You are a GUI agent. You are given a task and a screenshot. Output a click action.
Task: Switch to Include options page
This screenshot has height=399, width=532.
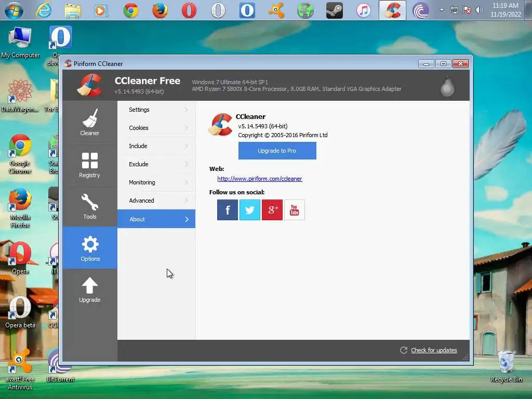coord(156,146)
